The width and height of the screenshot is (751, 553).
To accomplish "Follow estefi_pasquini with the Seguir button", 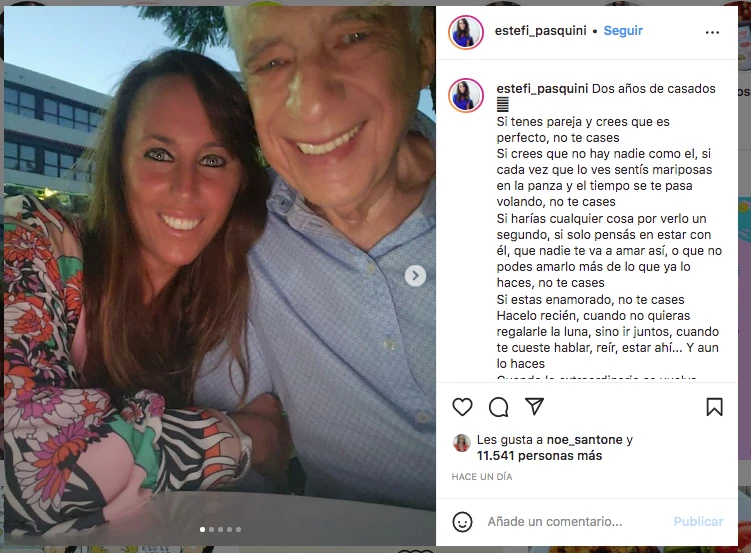I will [x=623, y=31].
